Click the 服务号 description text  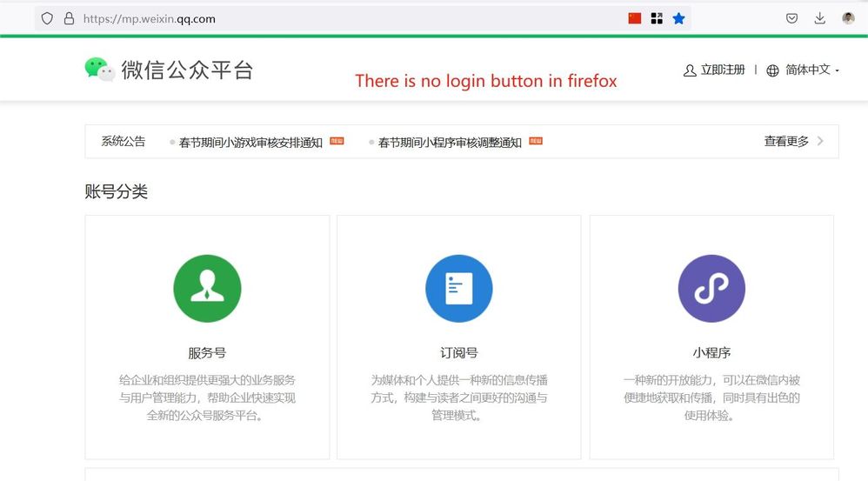(x=207, y=397)
